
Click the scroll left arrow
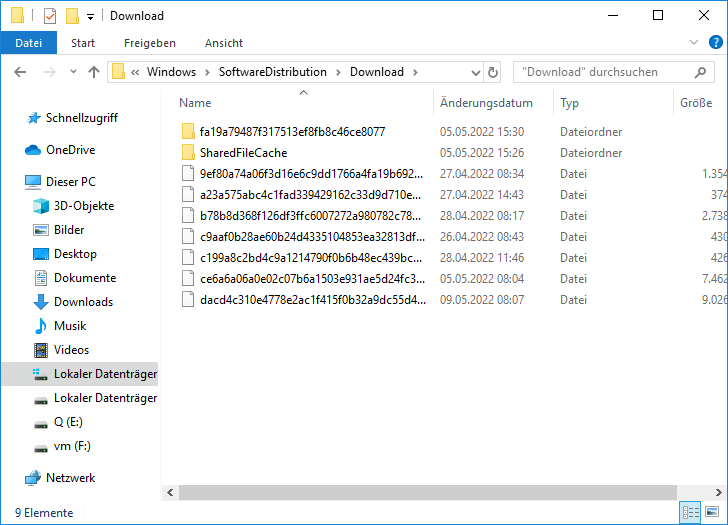[170, 493]
